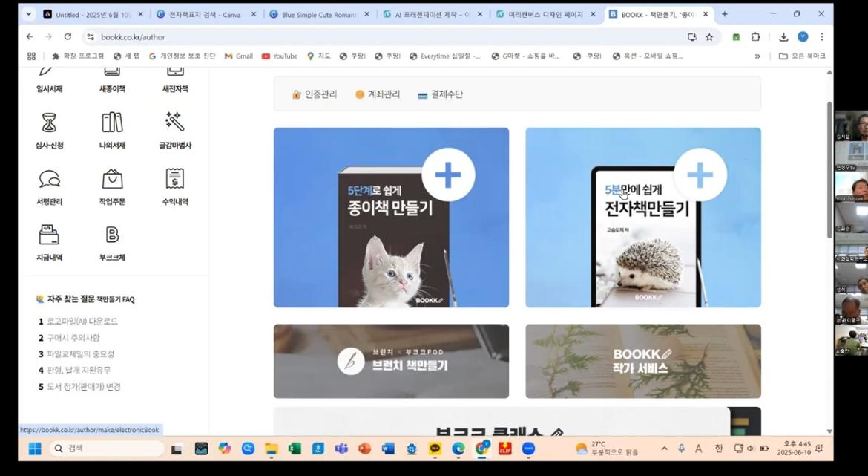Viewport: 868px width, 476px height.
Task: Click the 전자책만들기 e-book banner
Action: coord(642,218)
